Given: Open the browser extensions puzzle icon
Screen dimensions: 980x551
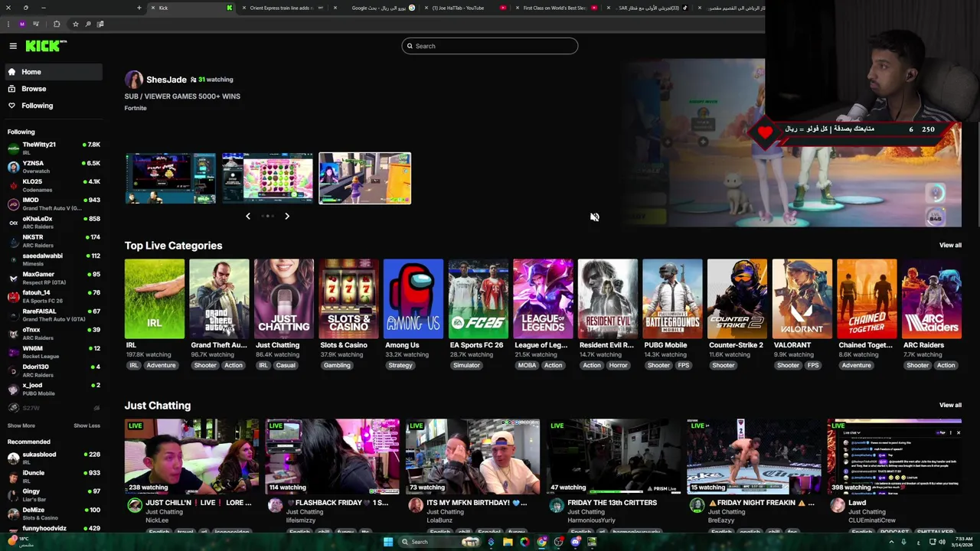Looking at the screenshot, I should coord(56,24).
